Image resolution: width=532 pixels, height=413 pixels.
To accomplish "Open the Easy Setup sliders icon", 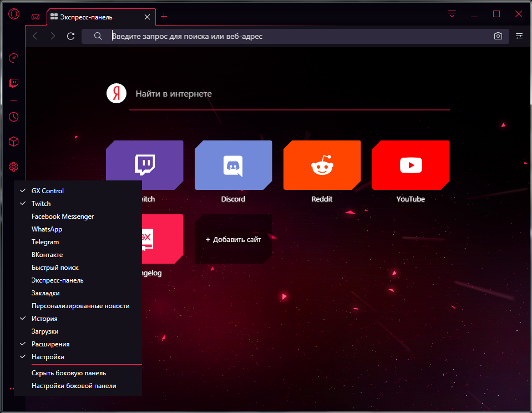I will click(x=519, y=36).
